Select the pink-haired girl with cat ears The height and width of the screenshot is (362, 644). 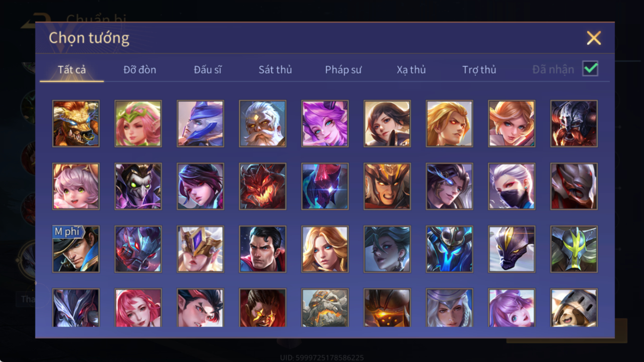pos(76,186)
